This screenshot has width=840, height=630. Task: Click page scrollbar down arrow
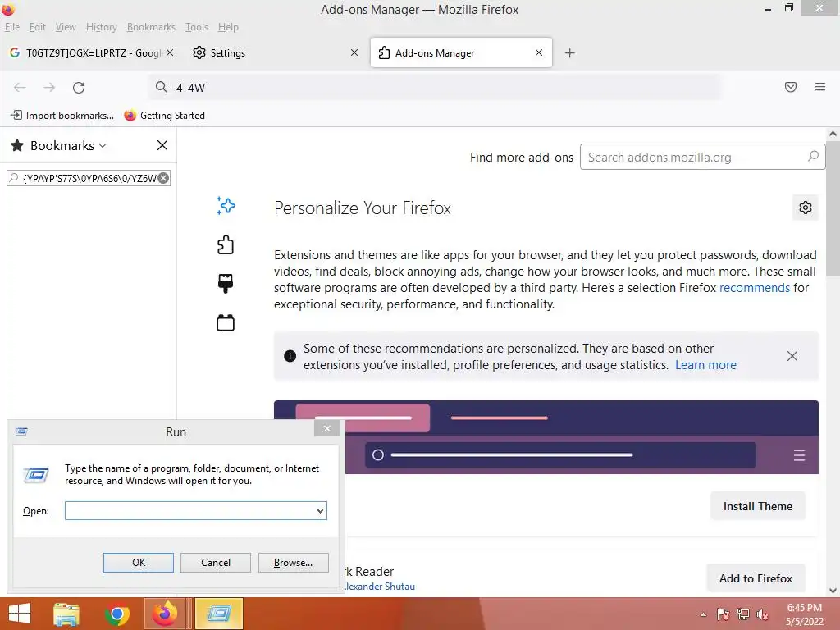pyautogui.click(x=833, y=591)
